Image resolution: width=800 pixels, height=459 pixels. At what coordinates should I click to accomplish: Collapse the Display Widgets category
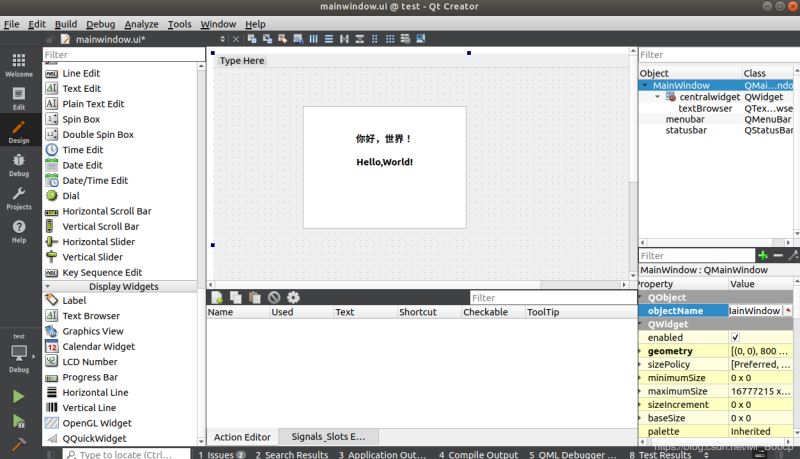coord(123,286)
